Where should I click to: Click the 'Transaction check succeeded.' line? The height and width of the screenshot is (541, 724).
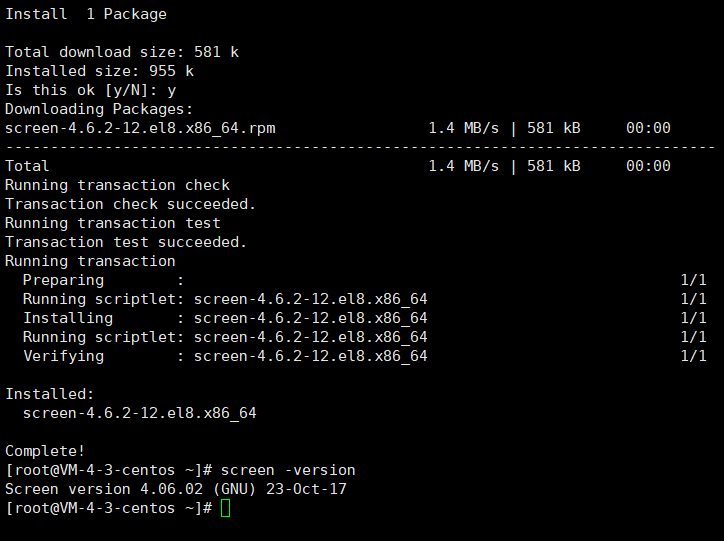pos(131,204)
